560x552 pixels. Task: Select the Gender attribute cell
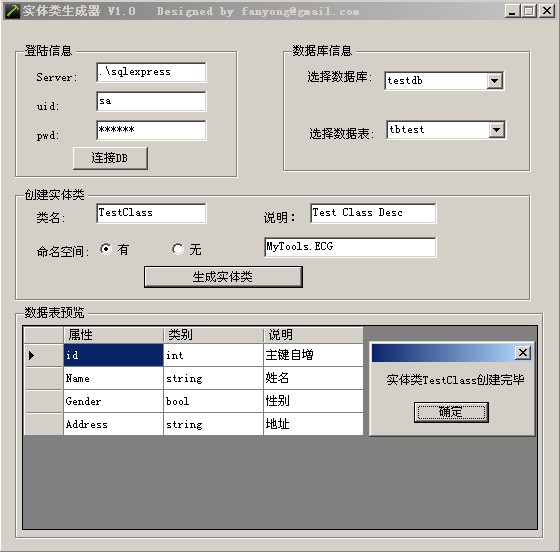(113, 401)
